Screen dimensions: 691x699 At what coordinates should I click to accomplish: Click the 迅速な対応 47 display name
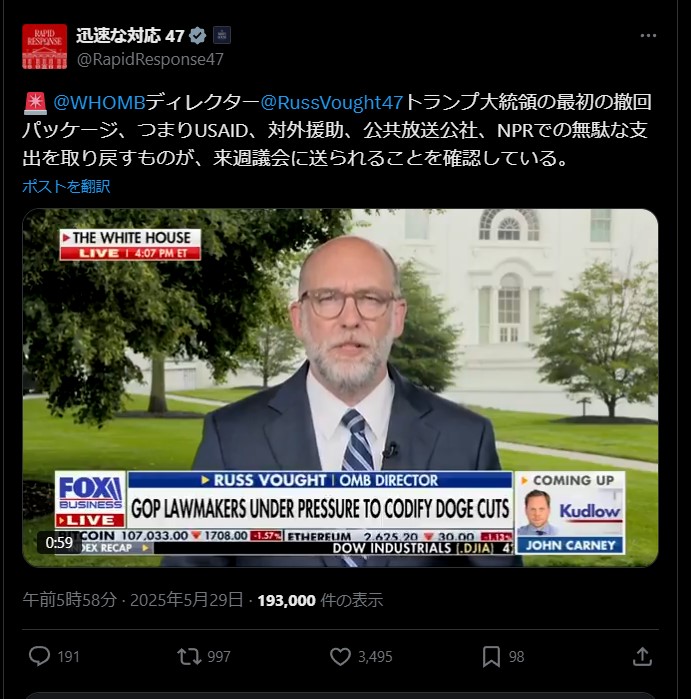coord(130,36)
